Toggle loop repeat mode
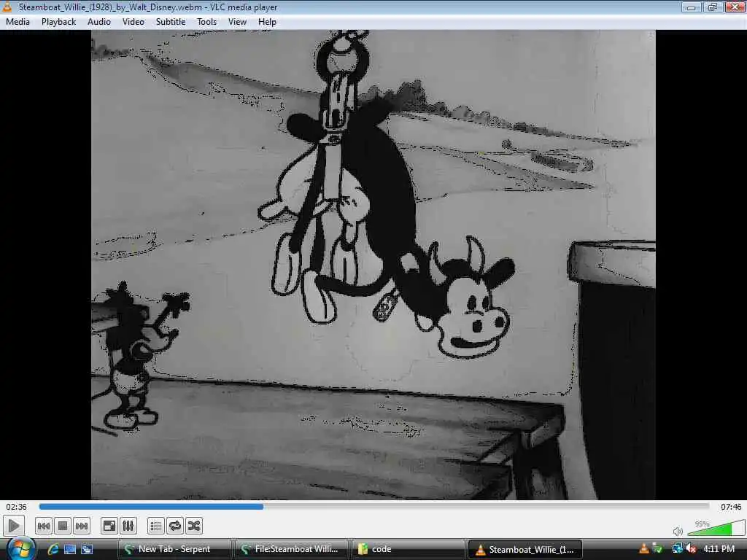The height and width of the screenshot is (560, 747). (x=175, y=526)
